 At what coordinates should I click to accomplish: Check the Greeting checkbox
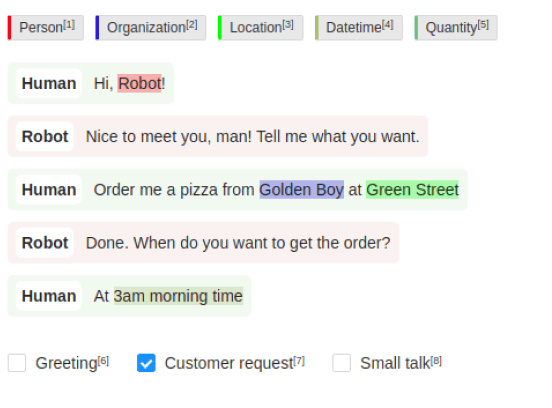click(x=17, y=363)
